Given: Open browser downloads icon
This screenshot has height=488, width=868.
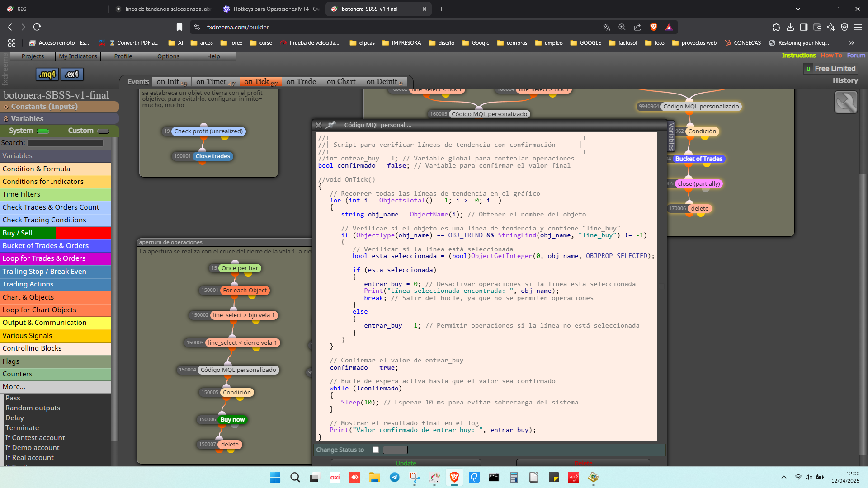Looking at the screenshot, I should [x=790, y=27].
